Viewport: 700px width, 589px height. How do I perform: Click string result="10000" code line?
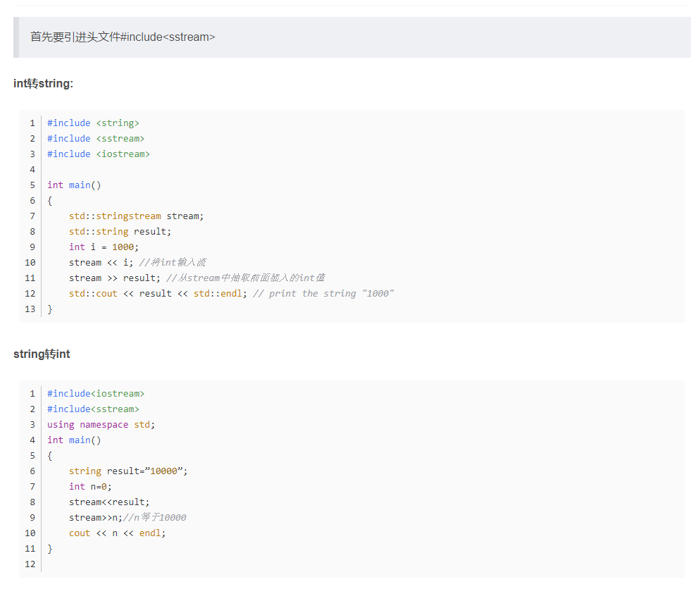128,471
